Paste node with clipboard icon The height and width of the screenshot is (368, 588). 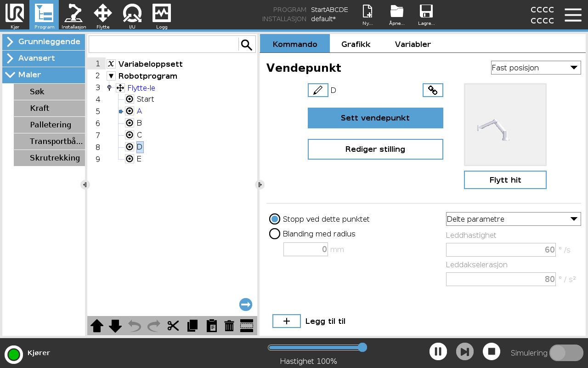pos(211,326)
